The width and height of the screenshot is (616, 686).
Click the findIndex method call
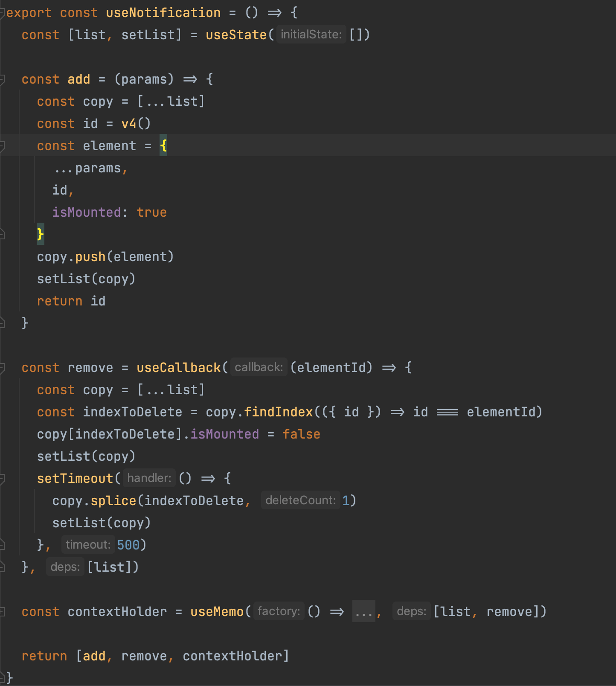click(x=279, y=412)
